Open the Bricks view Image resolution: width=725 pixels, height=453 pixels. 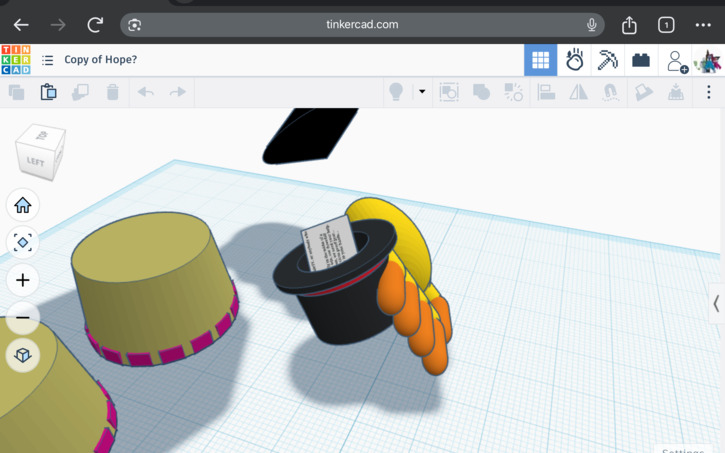[x=641, y=60]
